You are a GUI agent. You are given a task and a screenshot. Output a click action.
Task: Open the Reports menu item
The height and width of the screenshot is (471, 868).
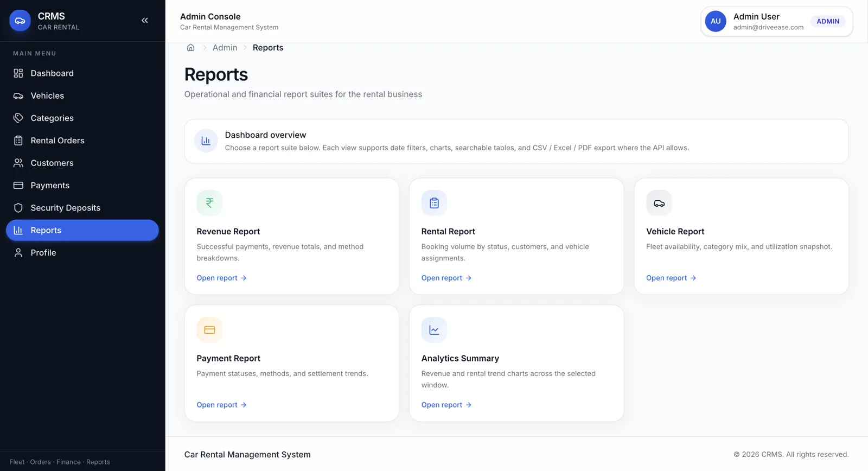pos(82,230)
